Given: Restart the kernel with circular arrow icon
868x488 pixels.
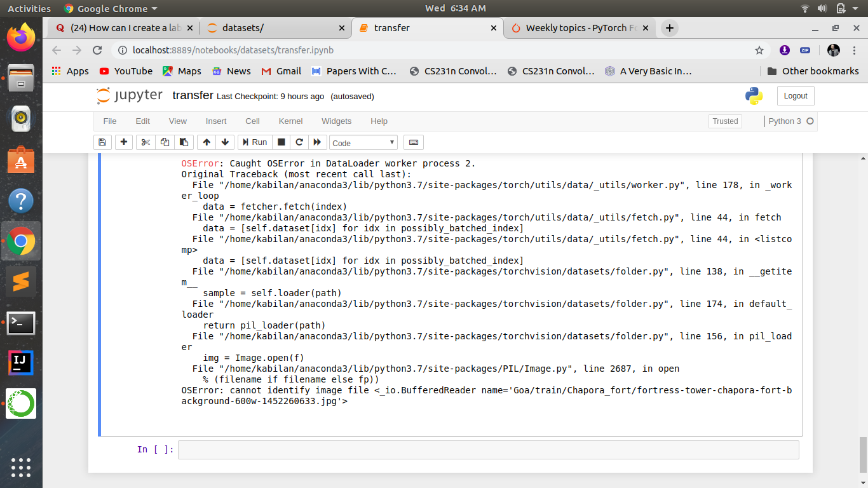Looking at the screenshot, I should point(299,142).
